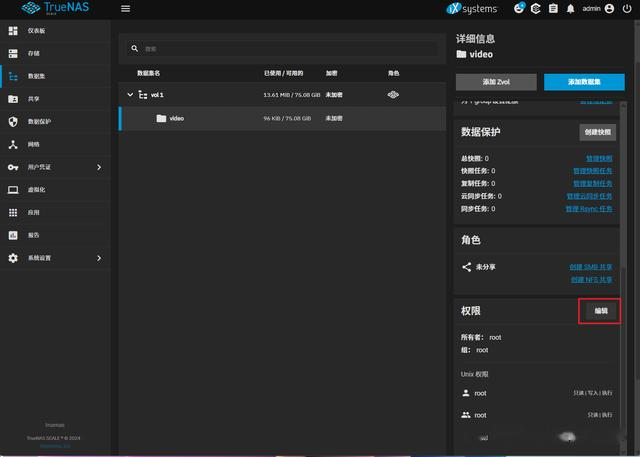Click the 13.61 MiB / 75.08 GiB usage value
The height and width of the screenshot is (457, 640).
click(291, 95)
